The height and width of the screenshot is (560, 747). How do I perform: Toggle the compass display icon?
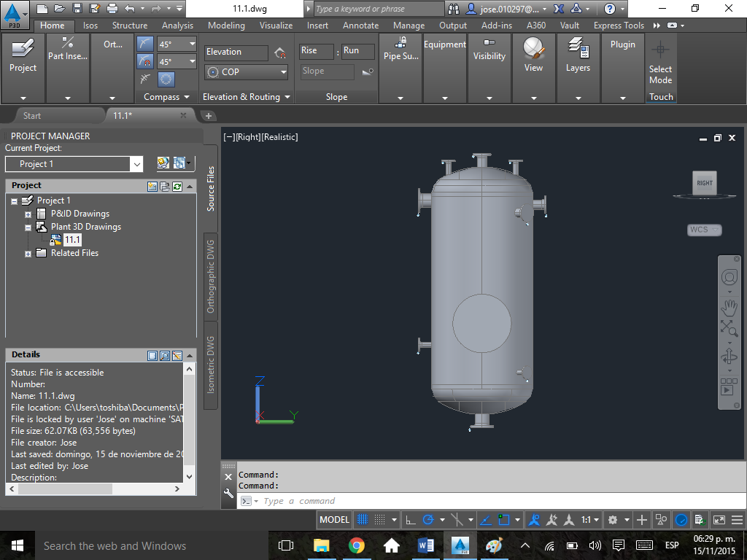click(x=166, y=79)
